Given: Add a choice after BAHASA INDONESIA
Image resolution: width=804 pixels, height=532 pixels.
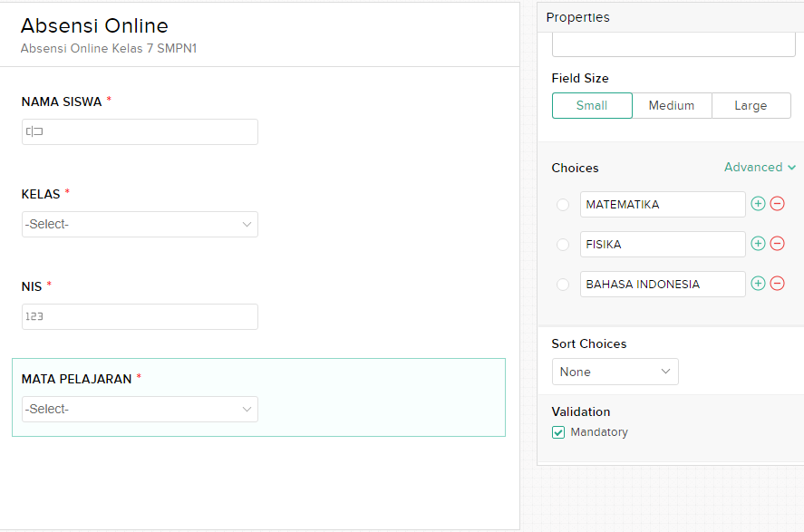Looking at the screenshot, I should pos(758,284).
